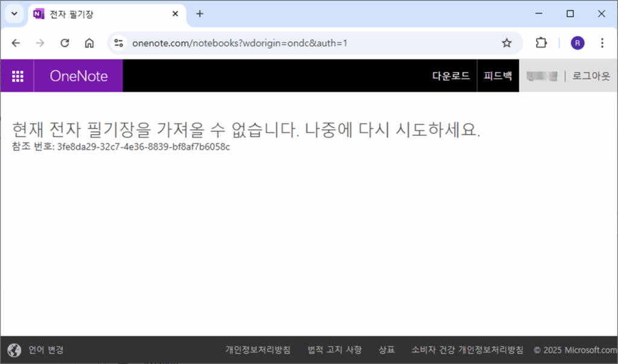Minimize the browser window
The image size is (618, 364).
(x=539, y=14)
